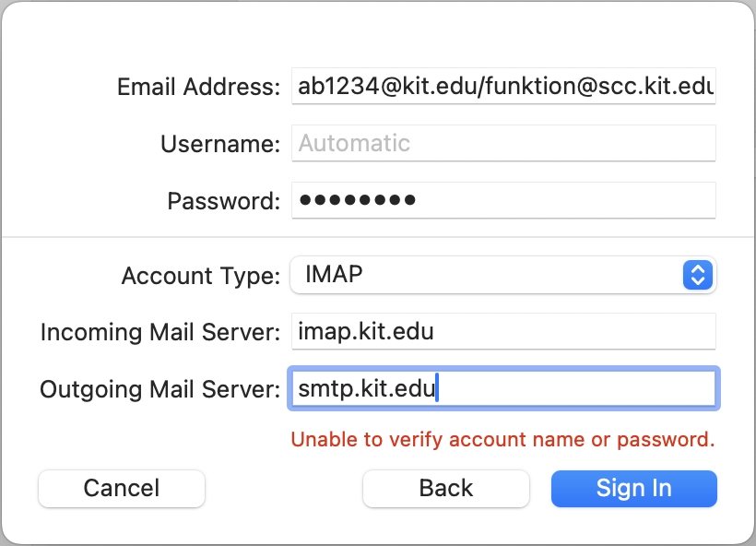The image size is (756, 546).
Task: Click the "Username:" label text
Action: 220,144
